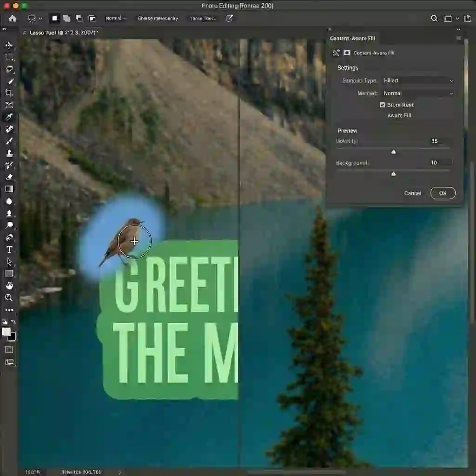Open the search magnifier in the top bar
This screenshot has width=476, height=476.
(x=434, y=19)
